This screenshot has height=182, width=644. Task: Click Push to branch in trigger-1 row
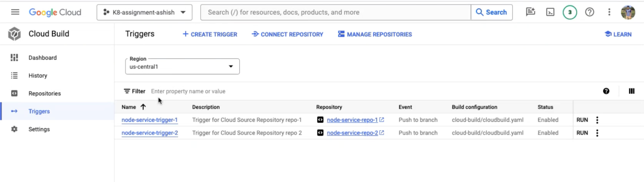[x=418, y=120]
